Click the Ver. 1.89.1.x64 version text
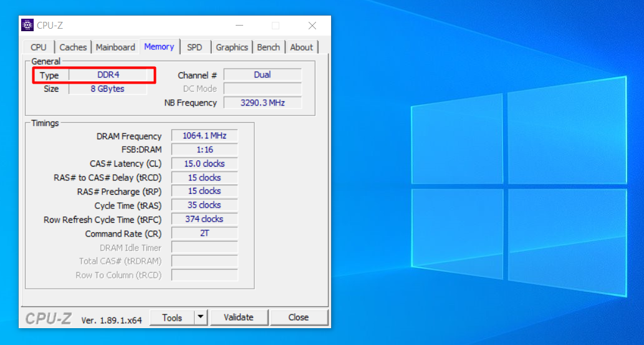Viewport: 644px width, 345px height. 112,320
